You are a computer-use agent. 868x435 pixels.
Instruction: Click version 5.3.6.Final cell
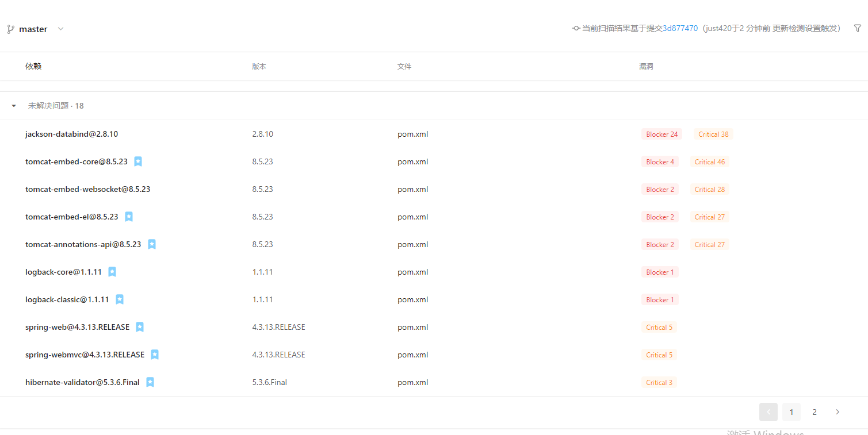click(269, 382)
